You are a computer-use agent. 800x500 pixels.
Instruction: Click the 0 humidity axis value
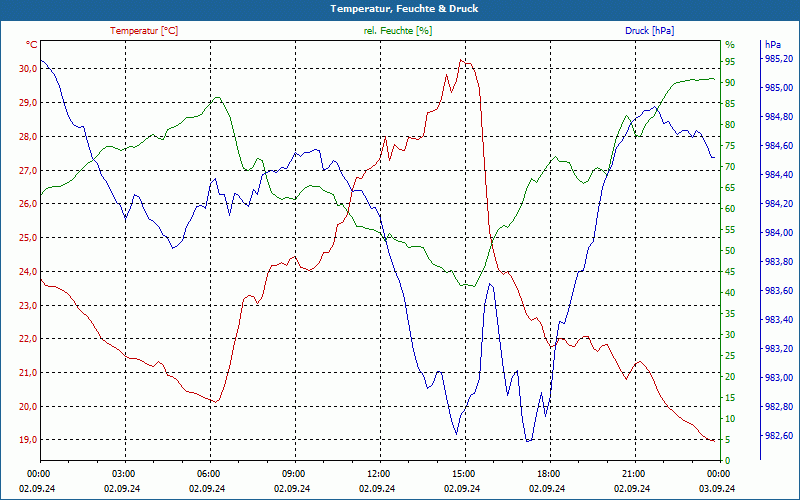(728, 461)
